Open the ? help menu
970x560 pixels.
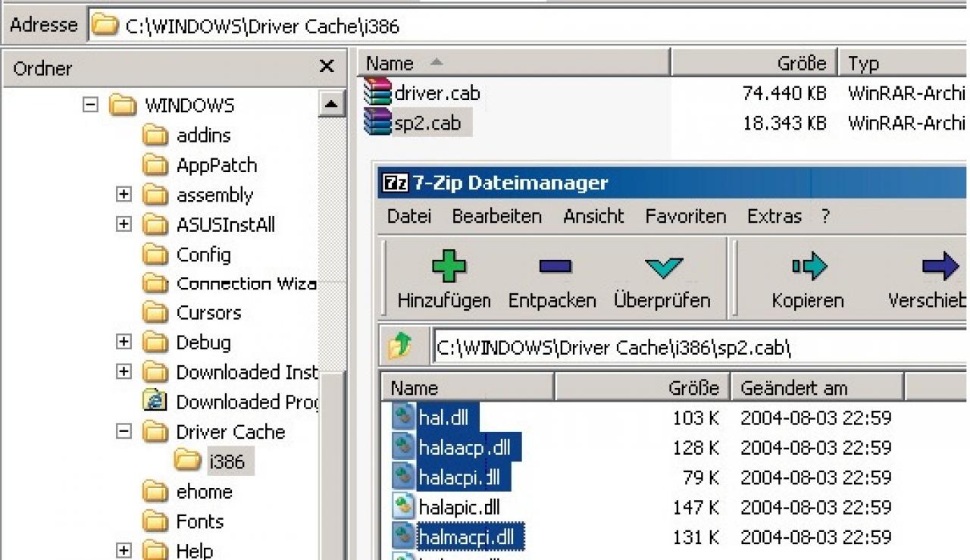(825, 216)
